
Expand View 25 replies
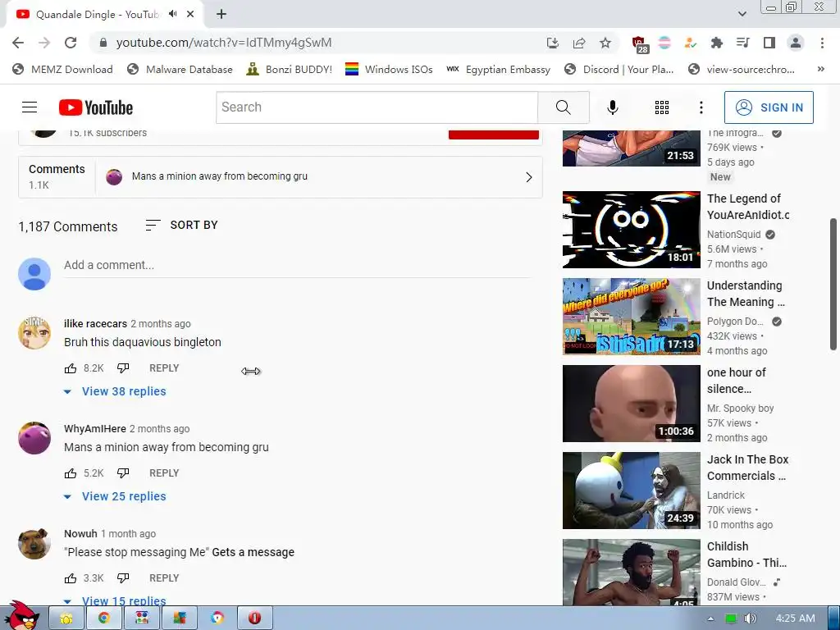pyautogui.click(x=115, y=496)
